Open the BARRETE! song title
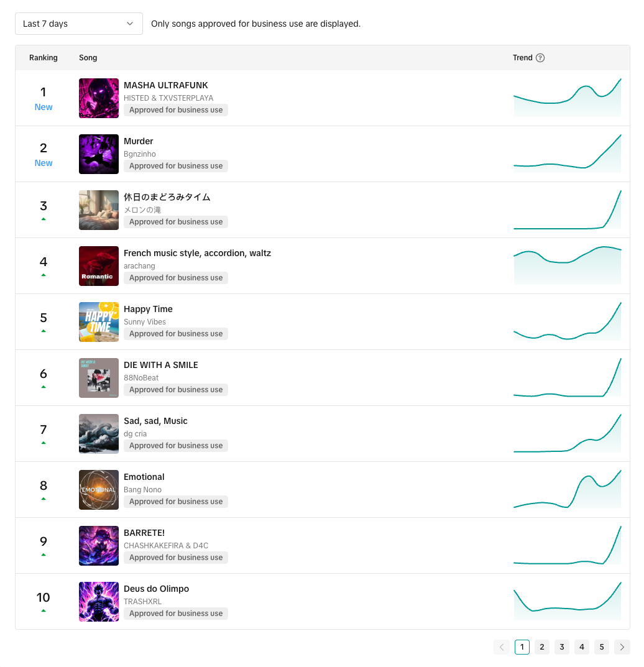Viewport: 644px width, 667px height. coord(144,533)
